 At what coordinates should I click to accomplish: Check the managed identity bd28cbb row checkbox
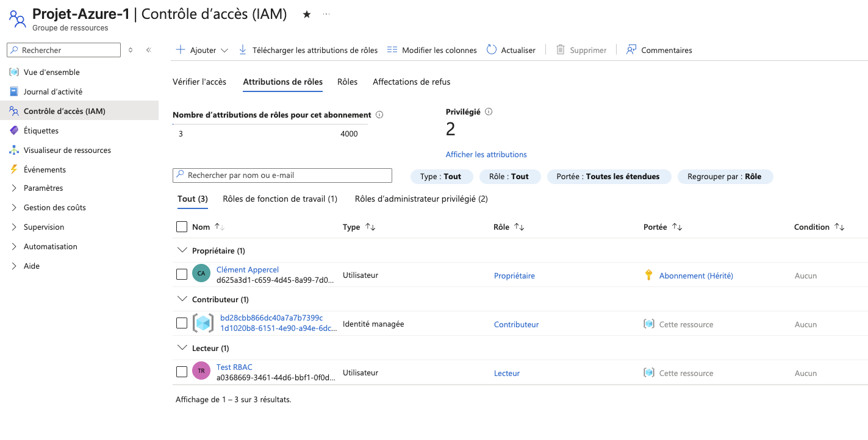[x=182, y=323]
